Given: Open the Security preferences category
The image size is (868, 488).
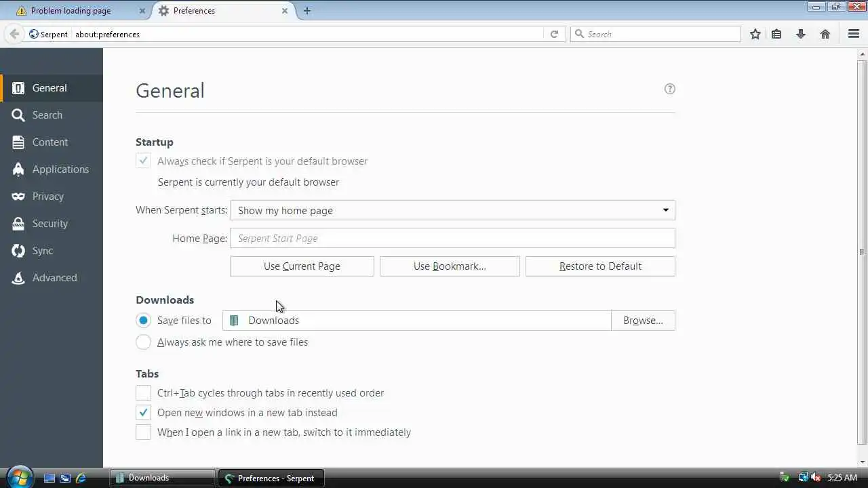Looking at the screenshot, I should coord(52,224).
